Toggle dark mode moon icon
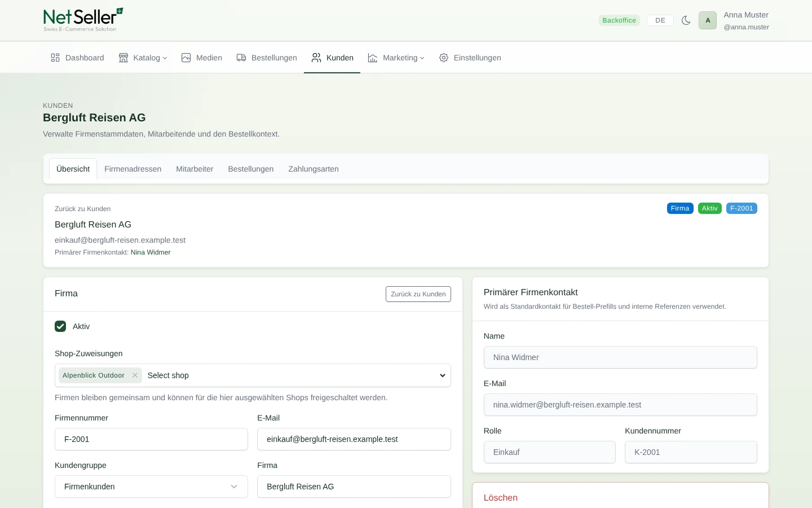 [x=686, y=20]
